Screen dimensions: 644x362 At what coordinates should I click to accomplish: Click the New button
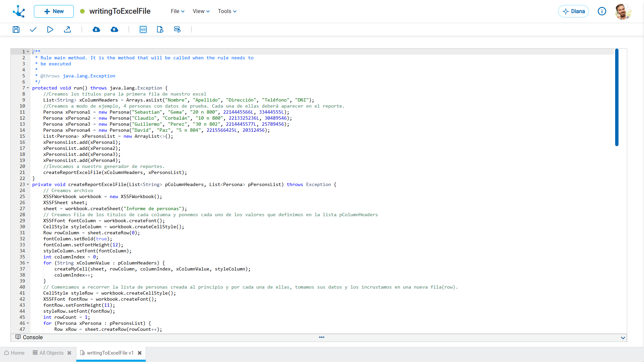point(54,11)
